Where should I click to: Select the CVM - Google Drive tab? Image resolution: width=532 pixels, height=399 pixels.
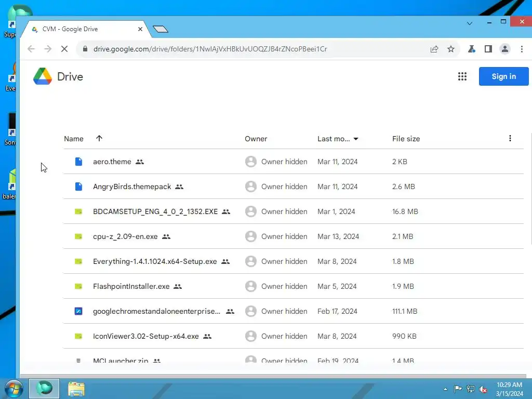pos(87,29)
